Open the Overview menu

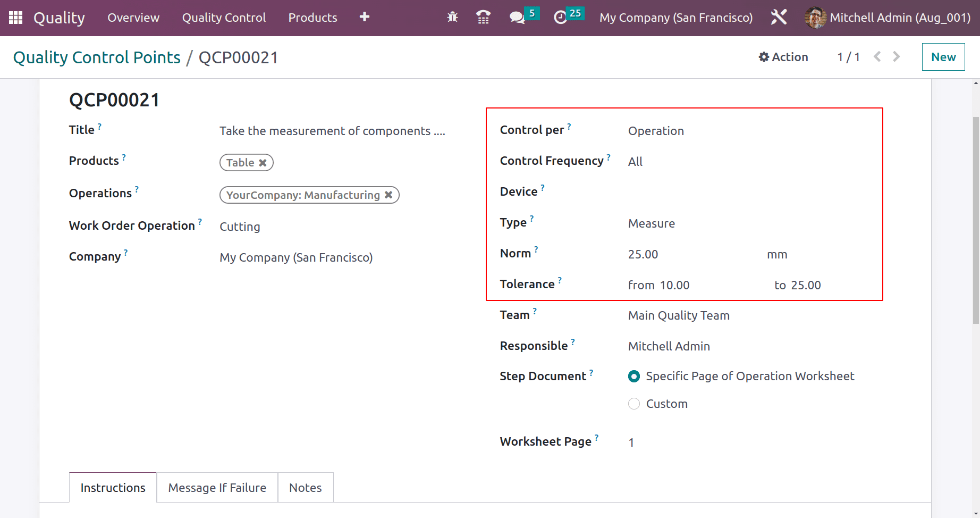[x=133, y=18]
